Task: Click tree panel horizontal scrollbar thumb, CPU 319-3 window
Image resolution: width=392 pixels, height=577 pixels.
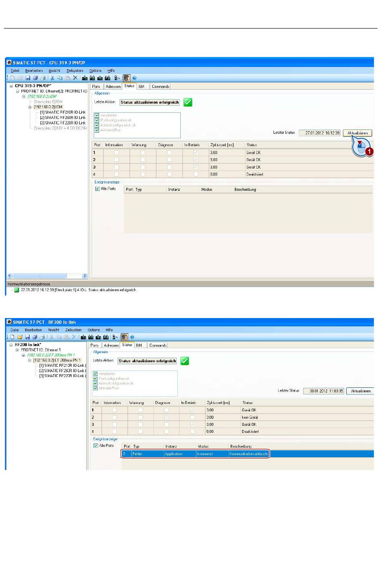Action: point(40,276)
